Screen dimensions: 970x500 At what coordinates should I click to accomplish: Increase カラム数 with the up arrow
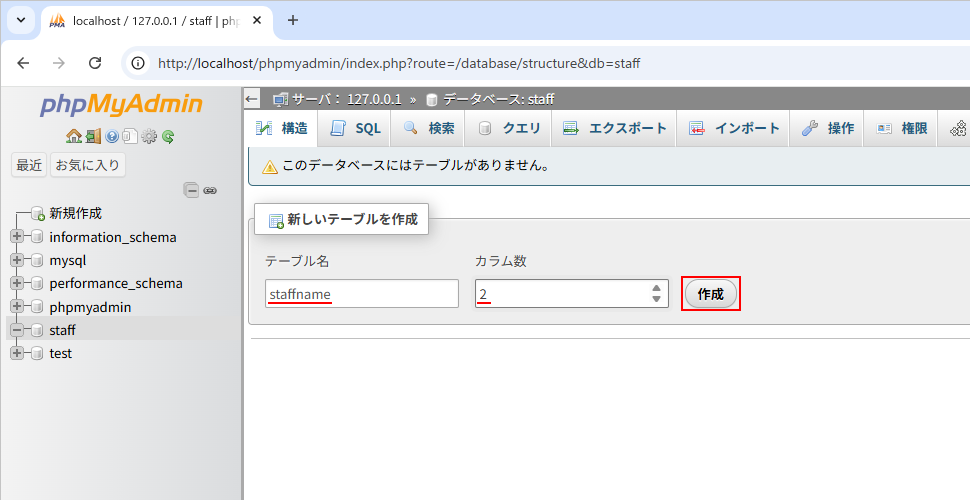coord(656,288)
